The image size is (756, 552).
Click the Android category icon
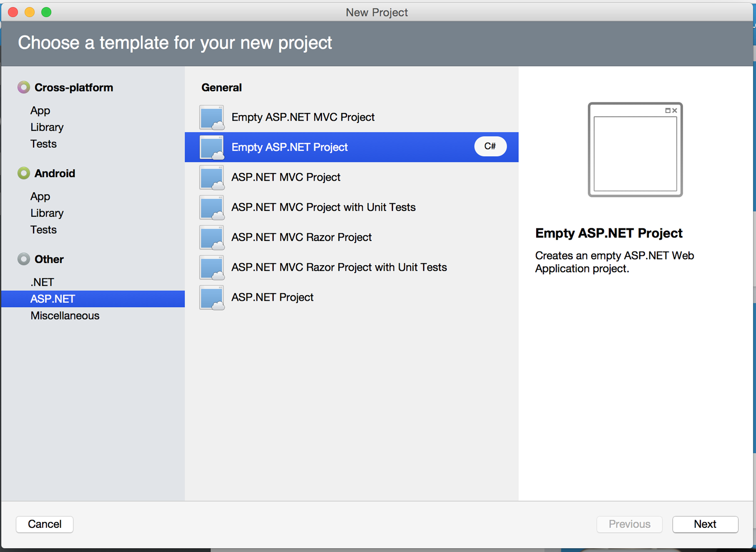click(24, 173)
